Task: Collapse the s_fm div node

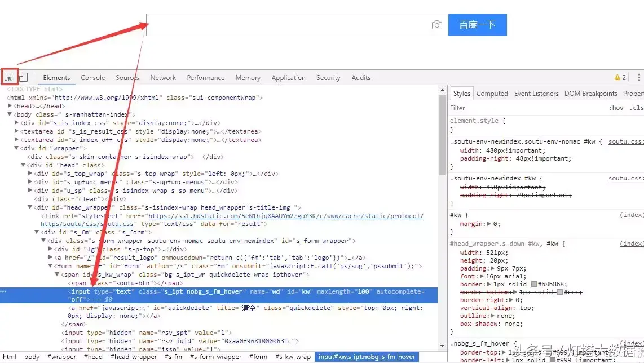Action: pos(37,232)
